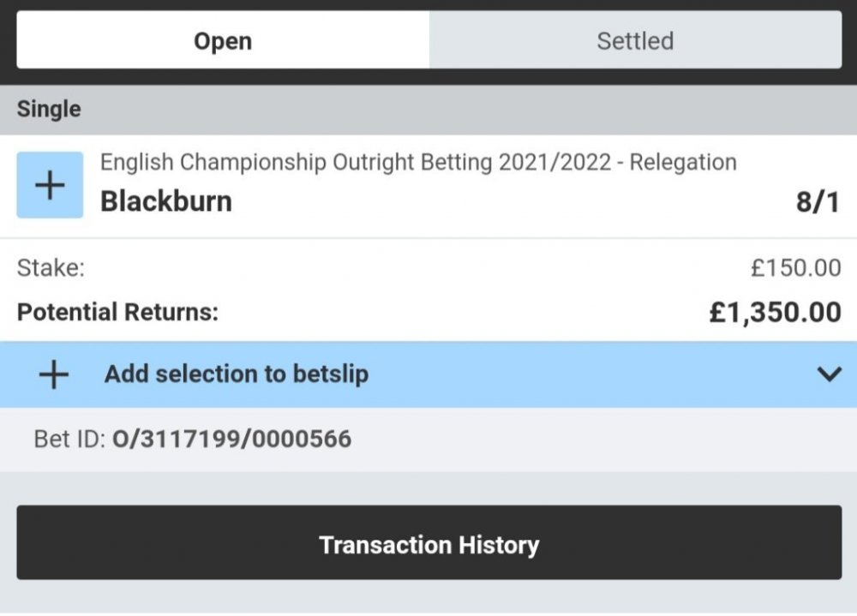Click the Blackburn team name

point(166,201)
